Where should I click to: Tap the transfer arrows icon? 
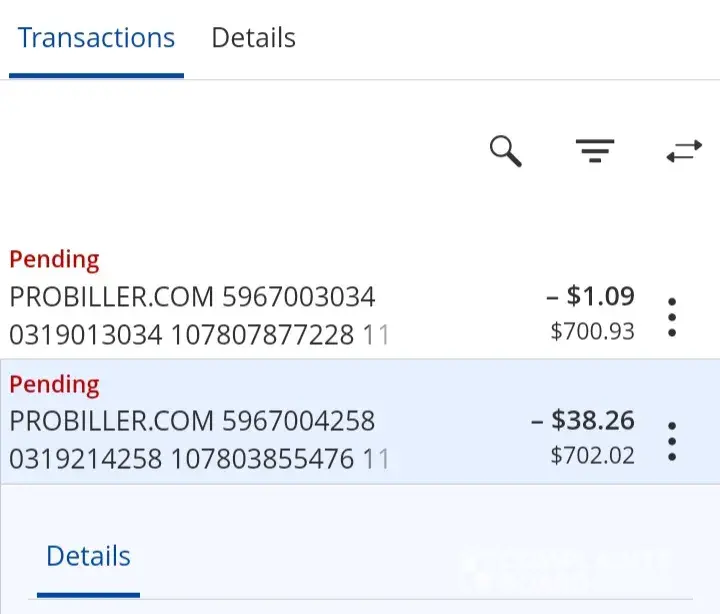click(x=684, y=151)
